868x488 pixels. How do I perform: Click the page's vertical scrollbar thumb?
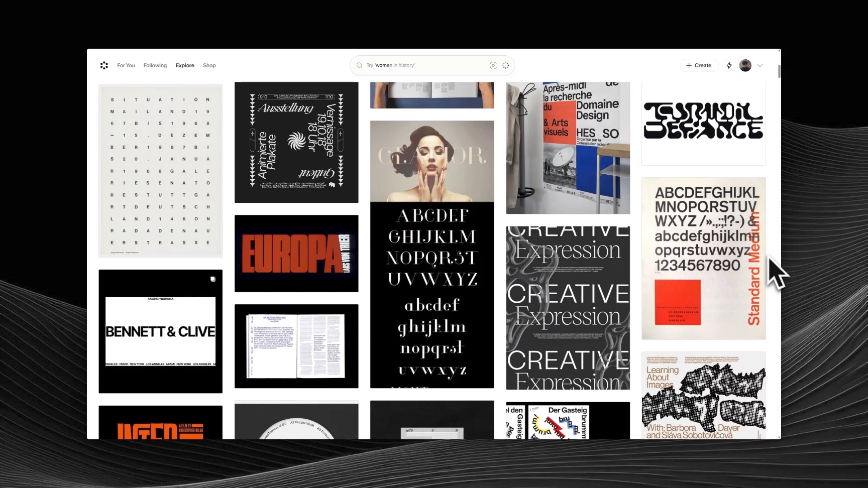(779, 71)
